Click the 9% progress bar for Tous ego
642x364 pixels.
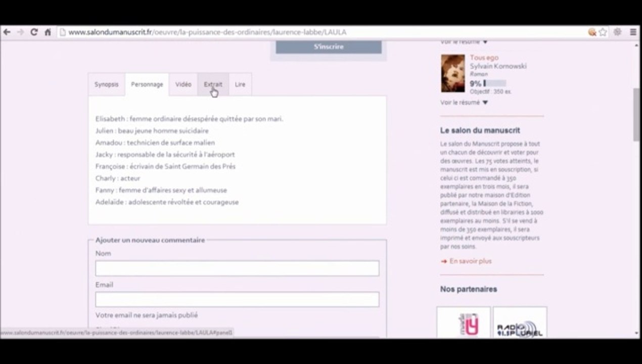click(x=494, y=83)
